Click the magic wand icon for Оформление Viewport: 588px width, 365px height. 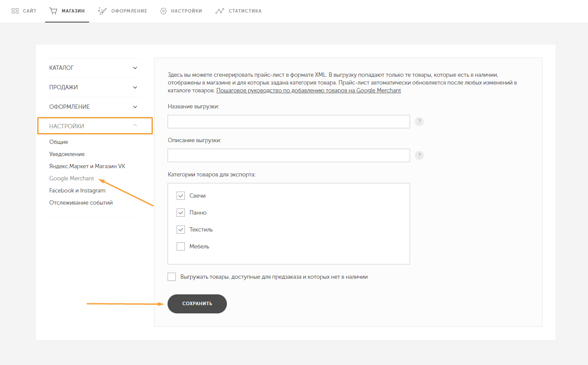[x=103, y=11]
